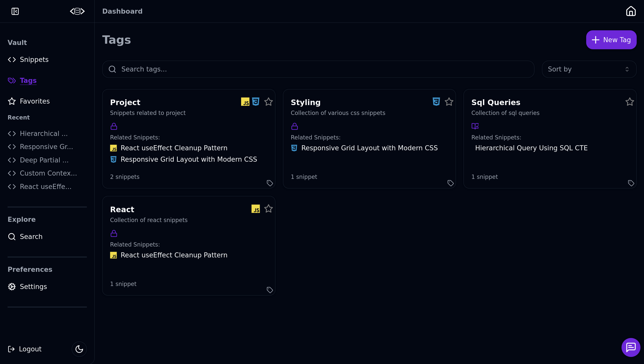Click the JavaScript icon on Project card
The width and height of the screenshot is (644, 364).
tap(245, 102)
